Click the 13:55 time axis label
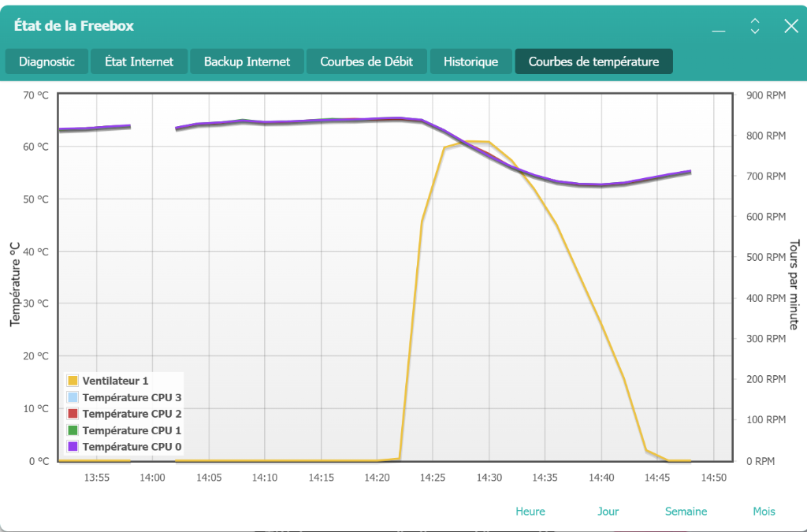The image size is (807, 532). point(97,478)
